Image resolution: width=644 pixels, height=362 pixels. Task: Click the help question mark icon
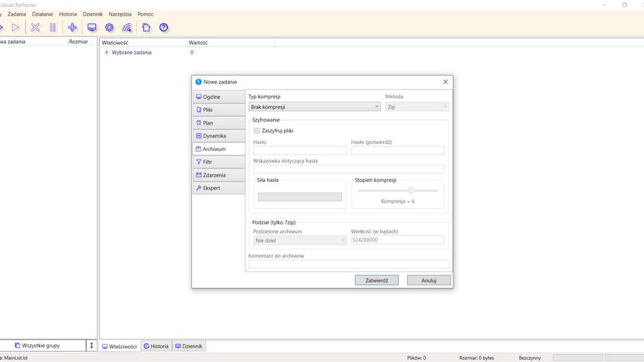coord(163,28)
